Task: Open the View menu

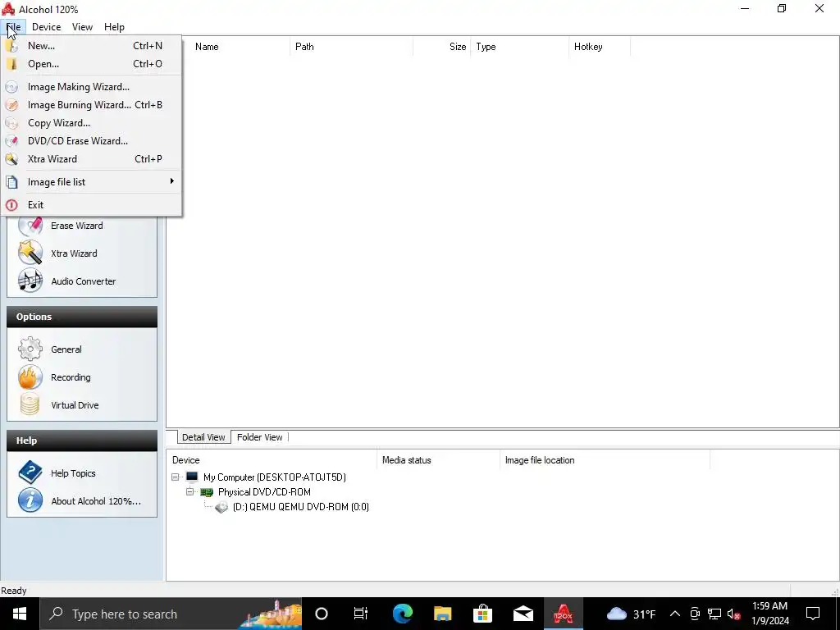Action: 82,27
